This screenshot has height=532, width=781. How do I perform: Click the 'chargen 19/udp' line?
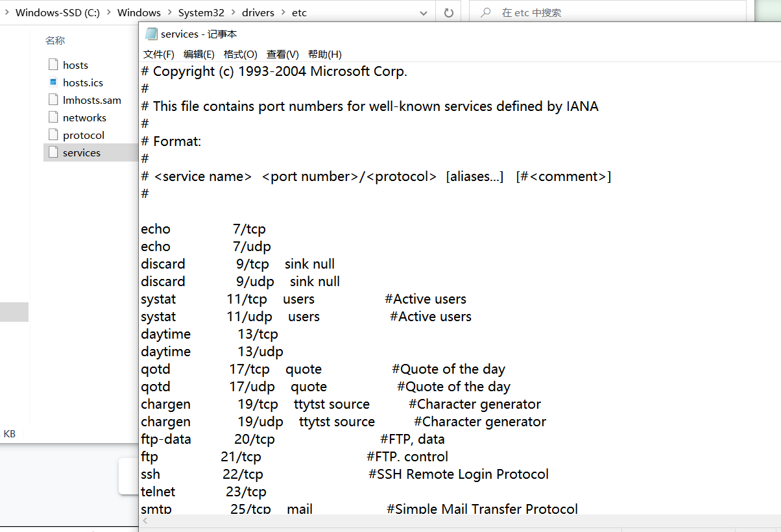tap(343, 422)
